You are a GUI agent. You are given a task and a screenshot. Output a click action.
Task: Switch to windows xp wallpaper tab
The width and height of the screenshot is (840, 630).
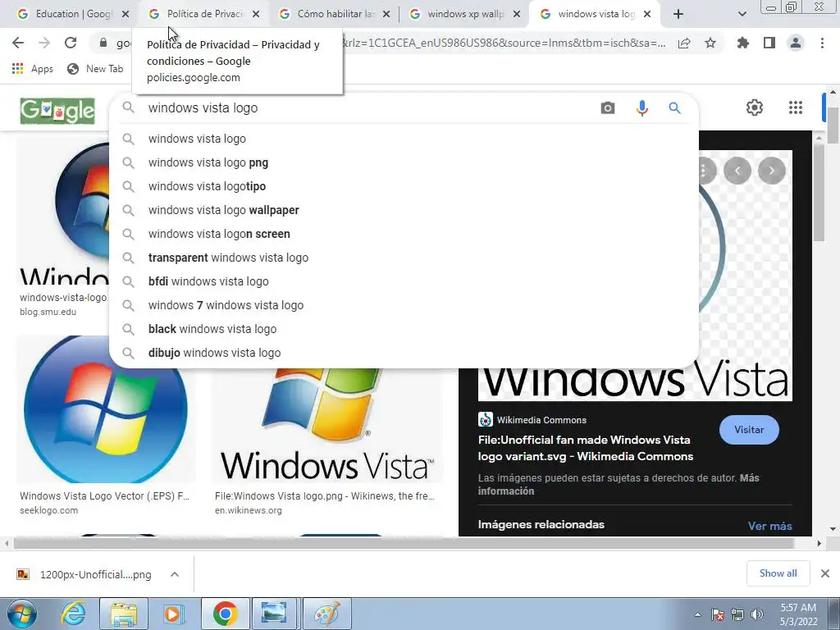pyautogui.click(x=466, y=15)
